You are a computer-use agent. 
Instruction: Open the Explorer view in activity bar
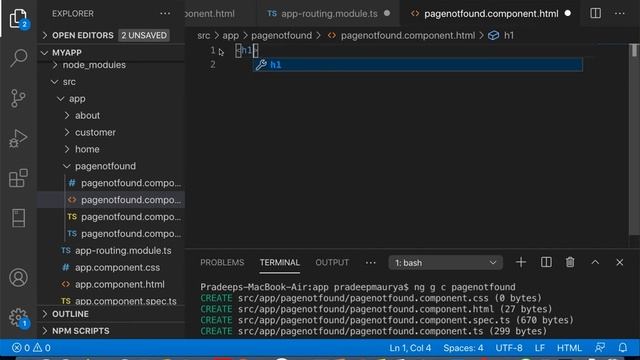[x=18, y=18]
